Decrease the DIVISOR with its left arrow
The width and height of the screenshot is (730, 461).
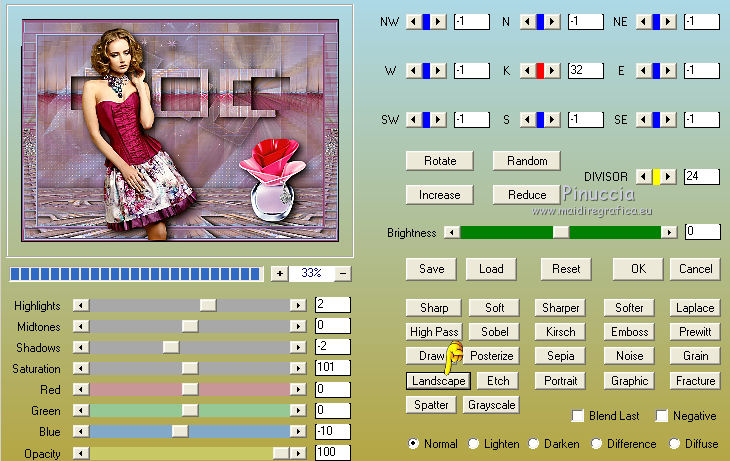click(644, 176)
